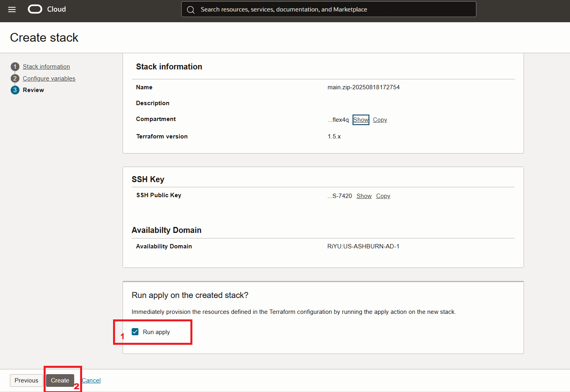Click step 3 number circle
570x392 pixels.
click(x=15, y=90)
